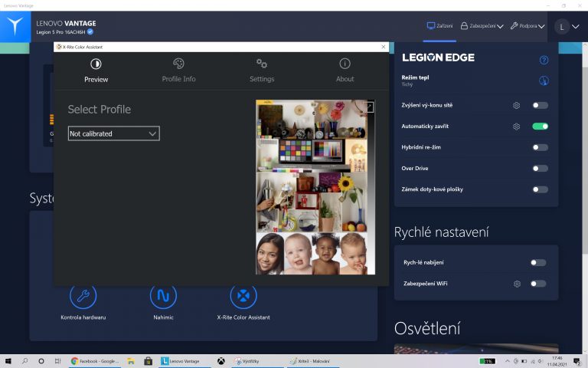
Task: Switch to the Profile Info tab
Action: click(x=178, y=69)
